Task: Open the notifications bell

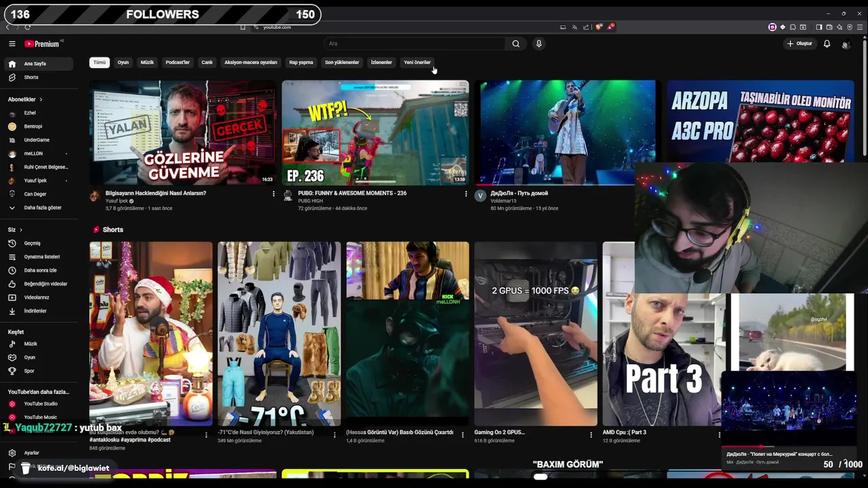Action: tap(827, 43)
